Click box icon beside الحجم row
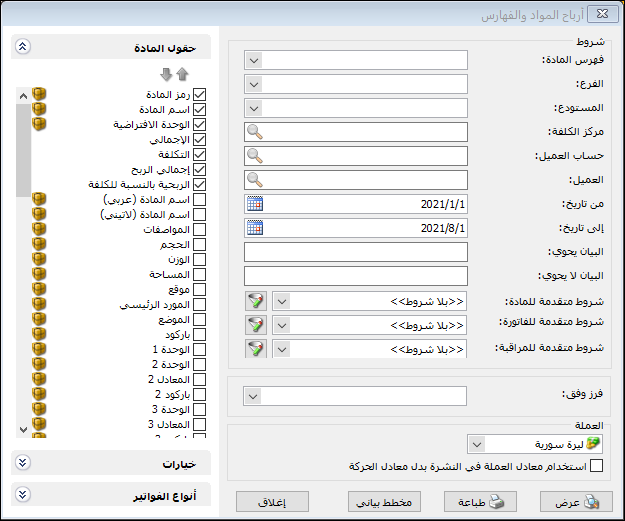Image resolution: width=625 pixels, height=521 pixels. (39, 244)
